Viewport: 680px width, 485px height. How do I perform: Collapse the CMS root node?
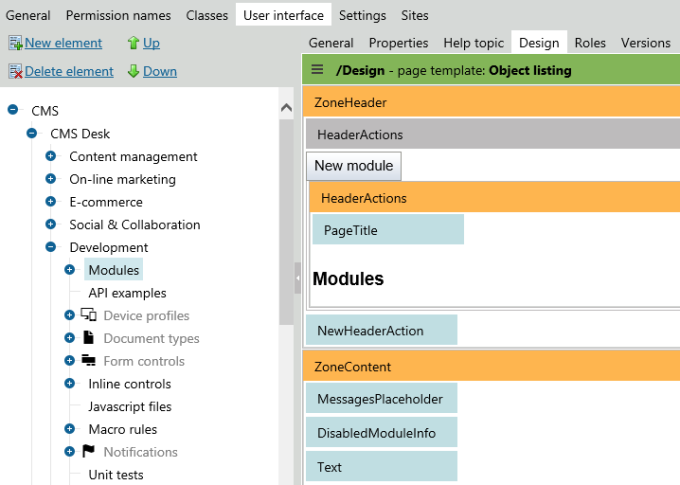[13, 111]
